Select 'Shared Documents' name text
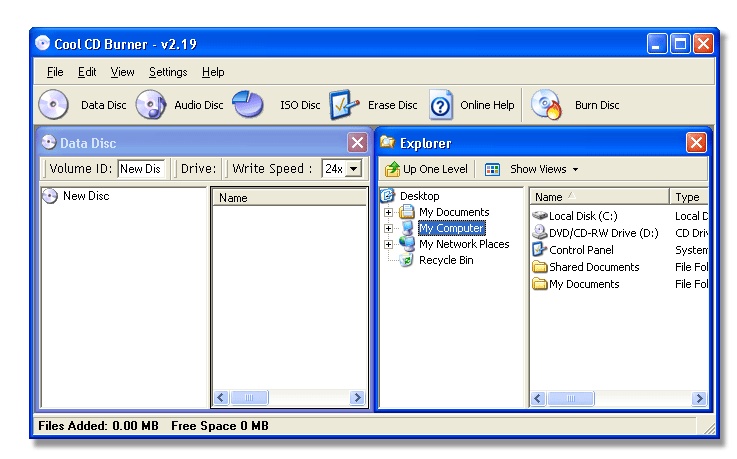Viewport: 737px width, 459px height. point(594,267)
